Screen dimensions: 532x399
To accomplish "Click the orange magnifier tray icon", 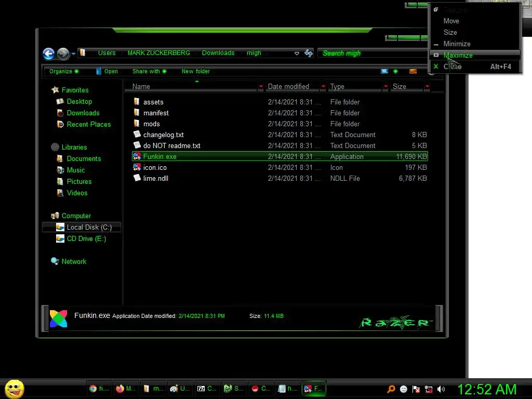I will point(391,389).
